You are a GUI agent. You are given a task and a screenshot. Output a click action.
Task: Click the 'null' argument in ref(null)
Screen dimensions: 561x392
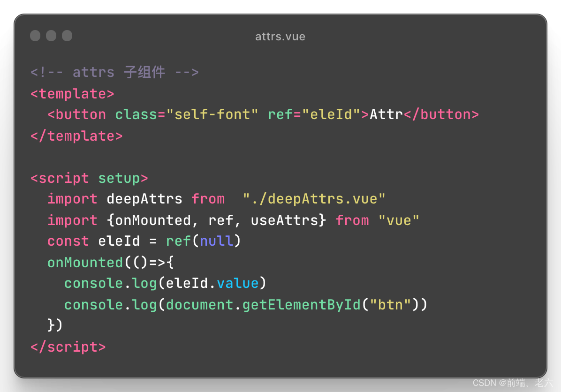216,241
